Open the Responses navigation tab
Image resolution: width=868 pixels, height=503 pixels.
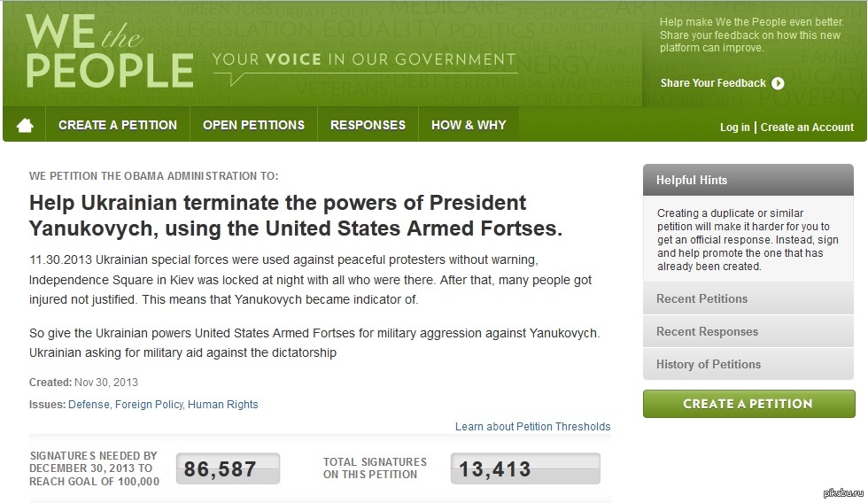click(x=368, y=125)
